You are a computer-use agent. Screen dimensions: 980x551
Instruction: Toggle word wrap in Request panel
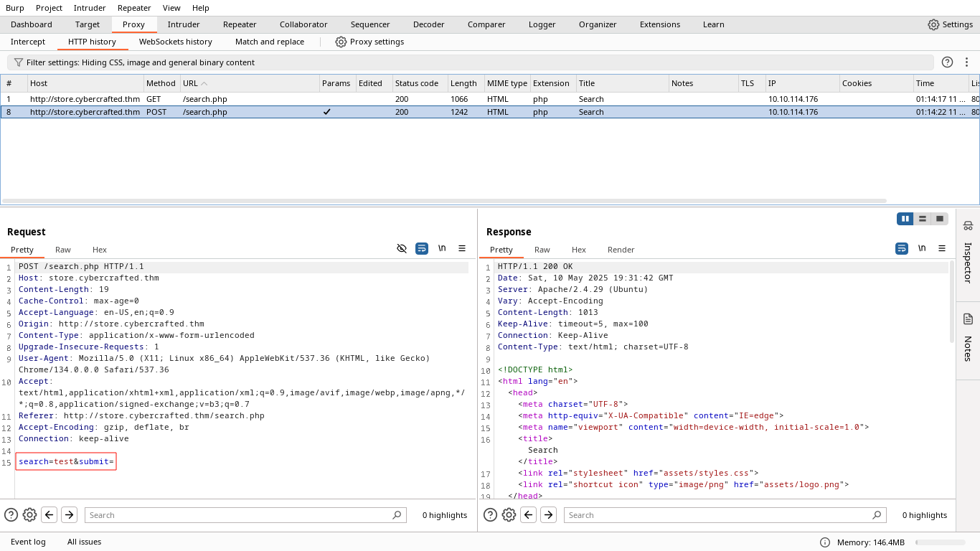[422, 248]
